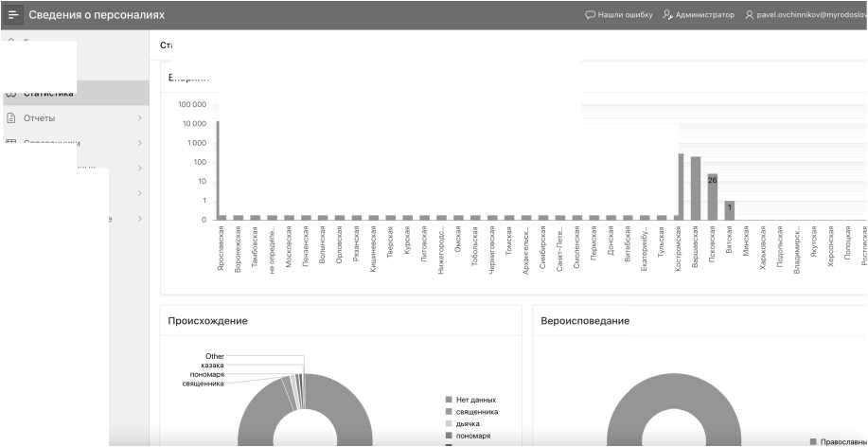Click the Омская axis label
Viewport: 868px width, 447px height.
tap(458, 240)
